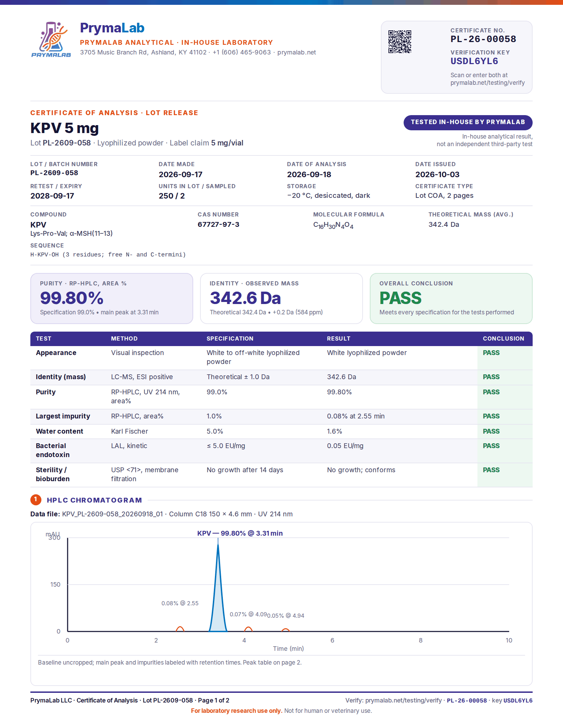Click the PrymaLab flask logo
The width and height of the screenshot is (563, 728).
click(51, 39)
